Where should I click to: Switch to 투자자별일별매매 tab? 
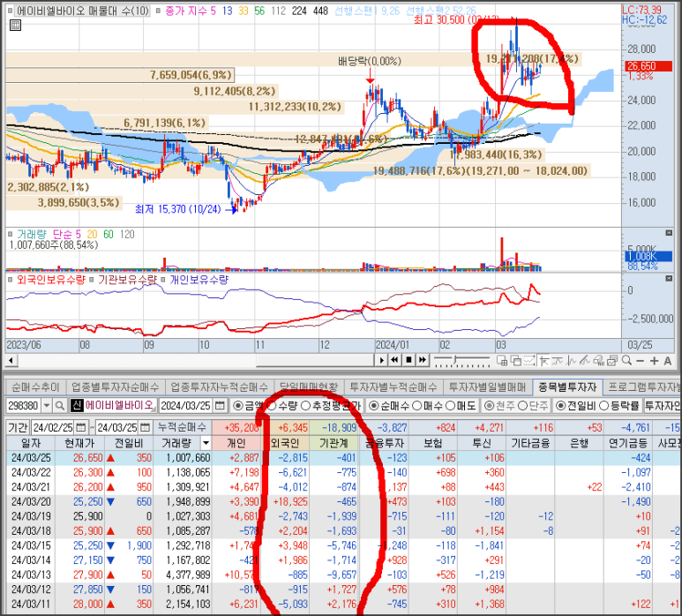[487, 387]
